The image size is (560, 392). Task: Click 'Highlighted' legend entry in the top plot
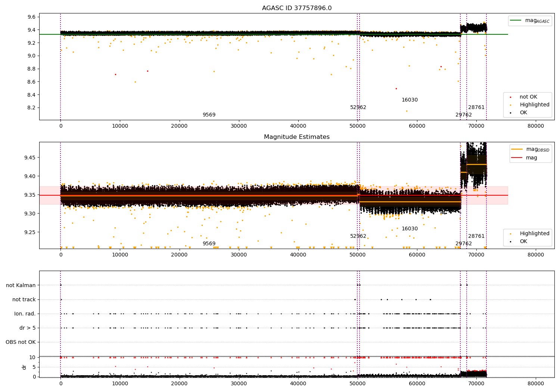pyautogui.click(x=530, y=105)
